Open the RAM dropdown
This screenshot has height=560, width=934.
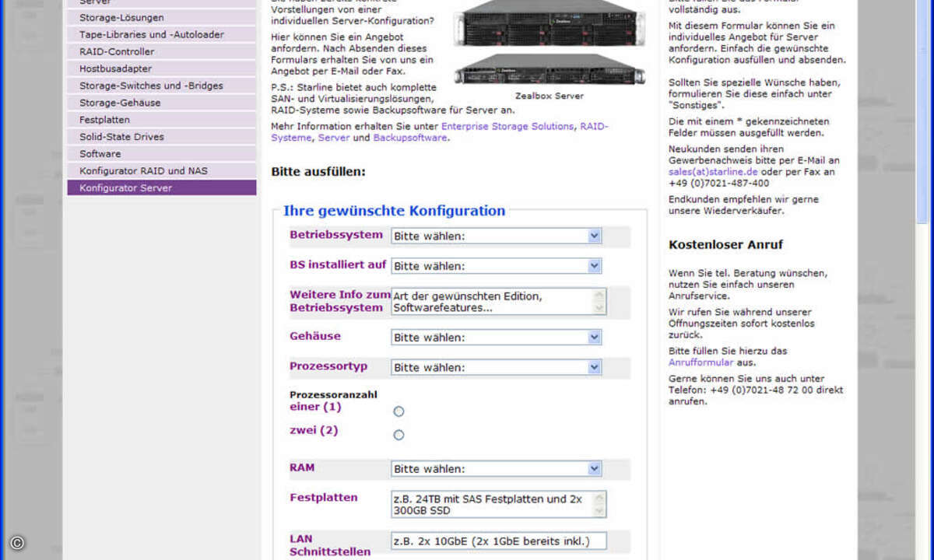496,469
